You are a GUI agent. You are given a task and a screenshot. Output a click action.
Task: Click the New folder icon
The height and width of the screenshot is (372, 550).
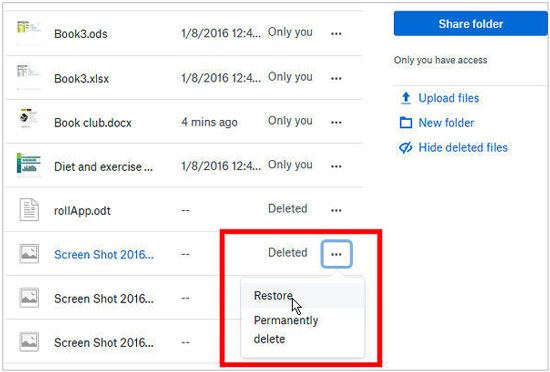pos(406,123)
